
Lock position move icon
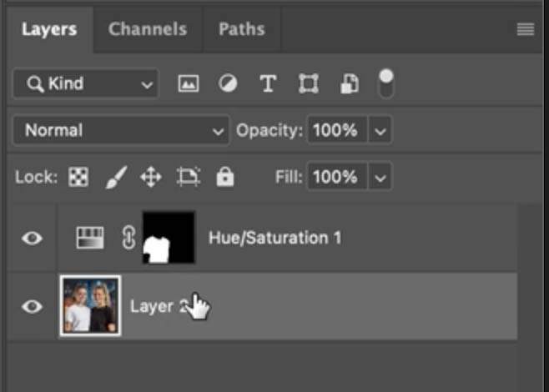pyautogui.click(x=150, y=177)
